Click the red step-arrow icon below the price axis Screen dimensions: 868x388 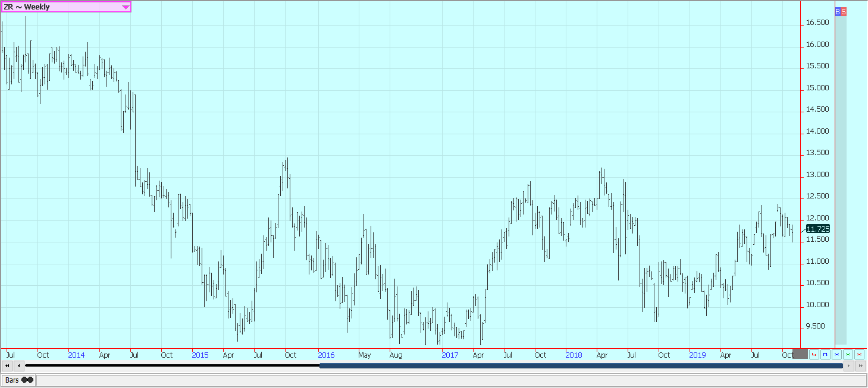click(814, 355)
